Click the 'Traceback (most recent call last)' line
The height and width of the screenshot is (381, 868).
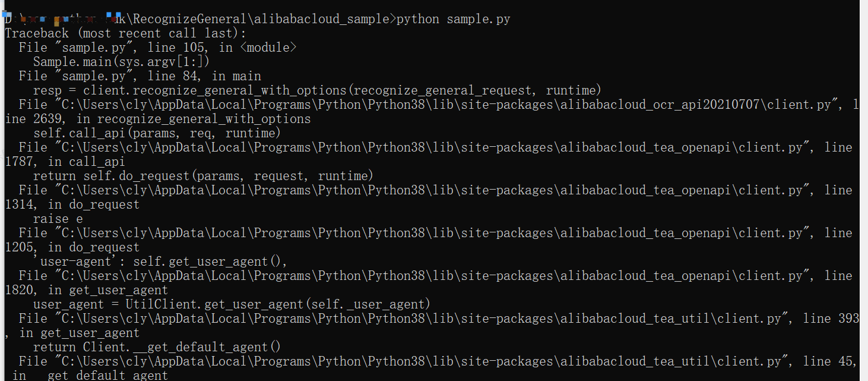pos(125,33)
